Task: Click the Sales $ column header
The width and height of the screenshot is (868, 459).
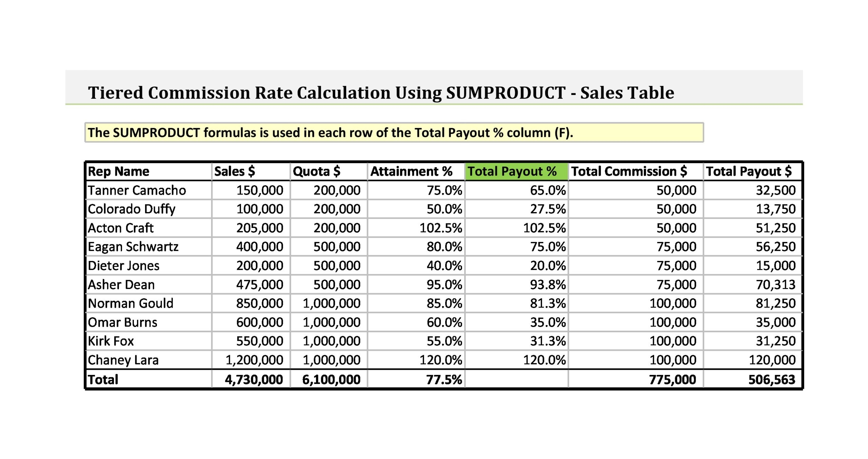Action: coord(251,171)
